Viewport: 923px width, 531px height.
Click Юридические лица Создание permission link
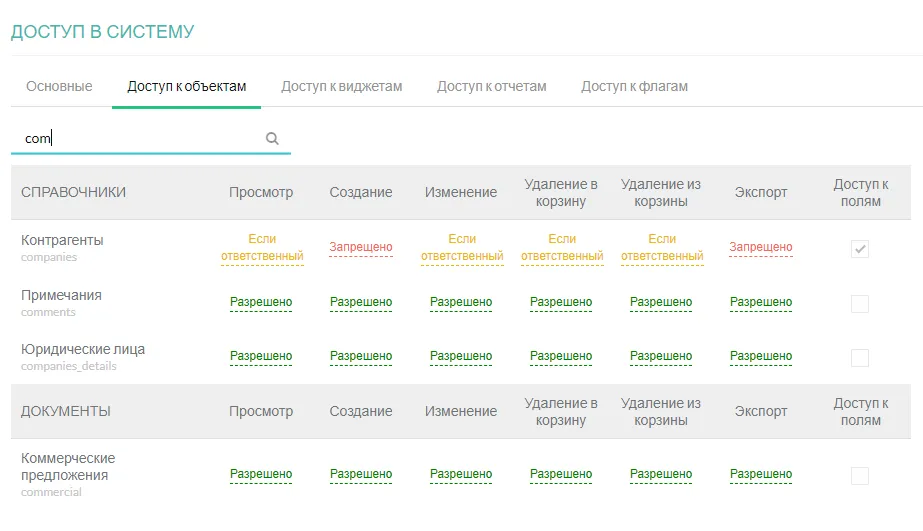tap(361, 356)
